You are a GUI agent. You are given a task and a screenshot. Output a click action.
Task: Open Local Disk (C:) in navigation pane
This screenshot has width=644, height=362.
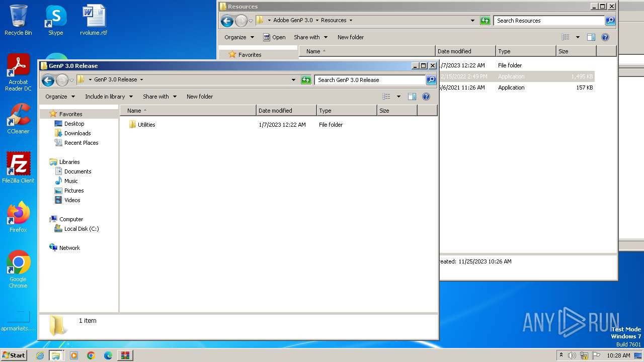tap(82, 229)
